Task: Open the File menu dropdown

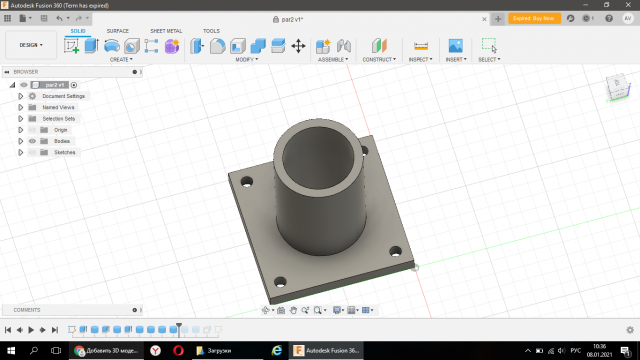Action: [x=25, y=18]
